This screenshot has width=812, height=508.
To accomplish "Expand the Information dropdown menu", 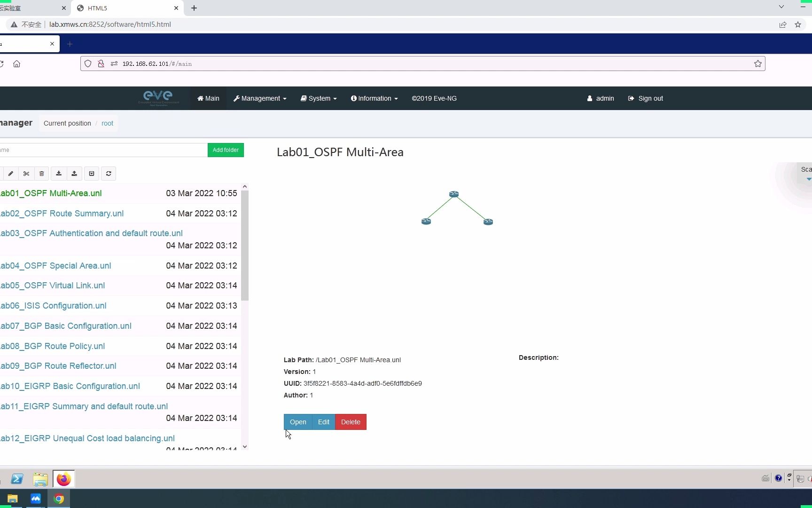I will 374,98.
